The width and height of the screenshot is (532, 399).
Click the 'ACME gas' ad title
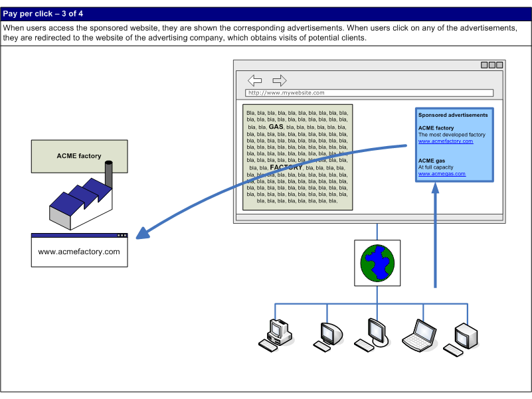coord(432,161)
